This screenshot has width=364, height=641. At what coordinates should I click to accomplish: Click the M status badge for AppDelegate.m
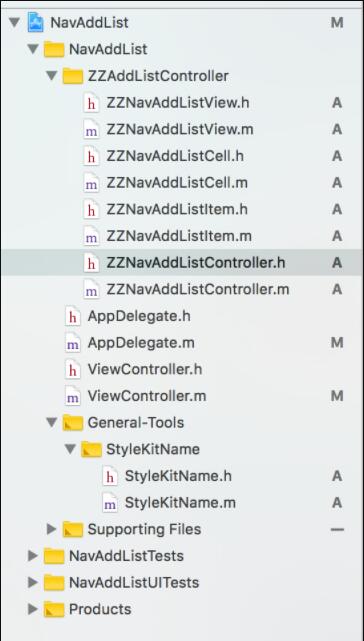pyautogui.click(x=337, y=343)
